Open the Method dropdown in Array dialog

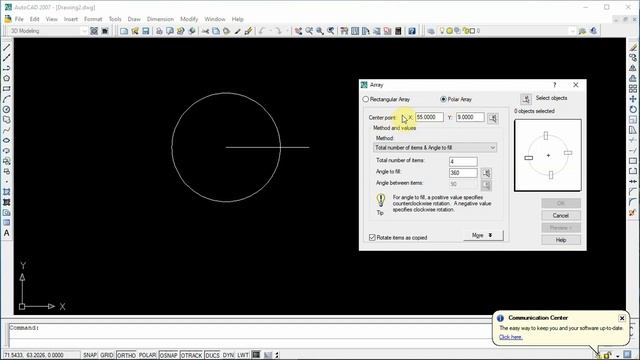435,147
